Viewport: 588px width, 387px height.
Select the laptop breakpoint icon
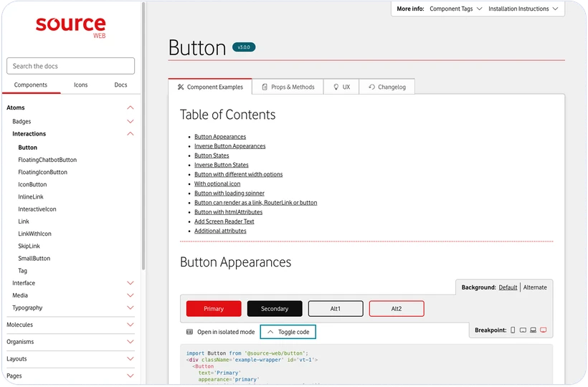(x=533, y=330)
